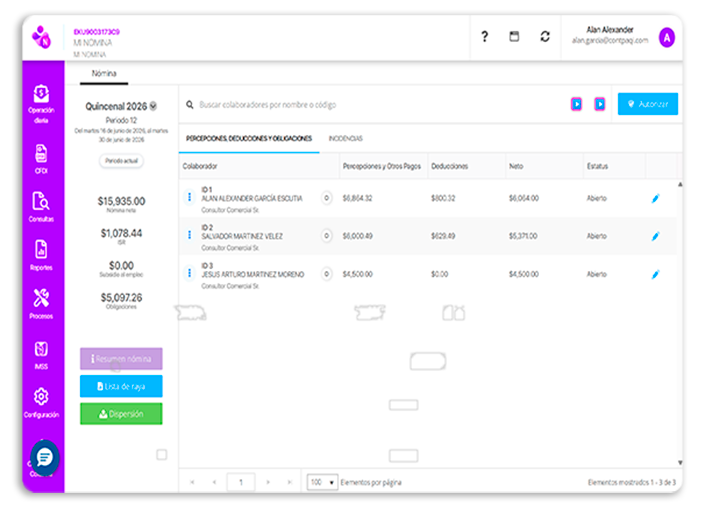This screenshot has width=705, height=507.
Task: Open the chat support bubble
Action: (45, 458)
